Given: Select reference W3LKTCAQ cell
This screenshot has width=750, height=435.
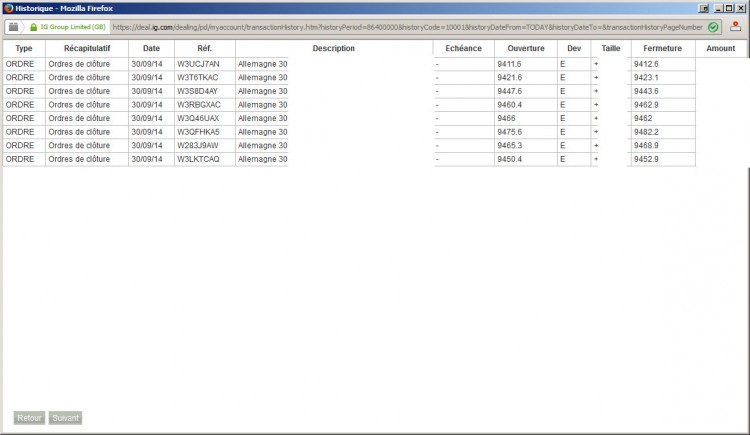Looking at the screenshot, I should 205,159.
